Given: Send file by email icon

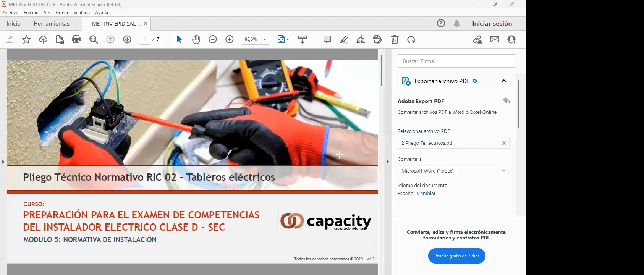Looking at the screenshot, I should coord(495,39).
